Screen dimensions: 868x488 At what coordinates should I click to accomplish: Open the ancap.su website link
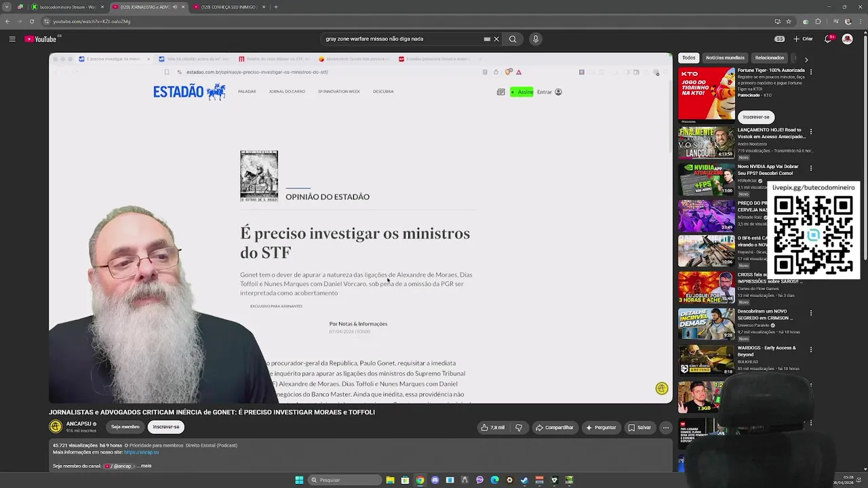pos(141,452)
